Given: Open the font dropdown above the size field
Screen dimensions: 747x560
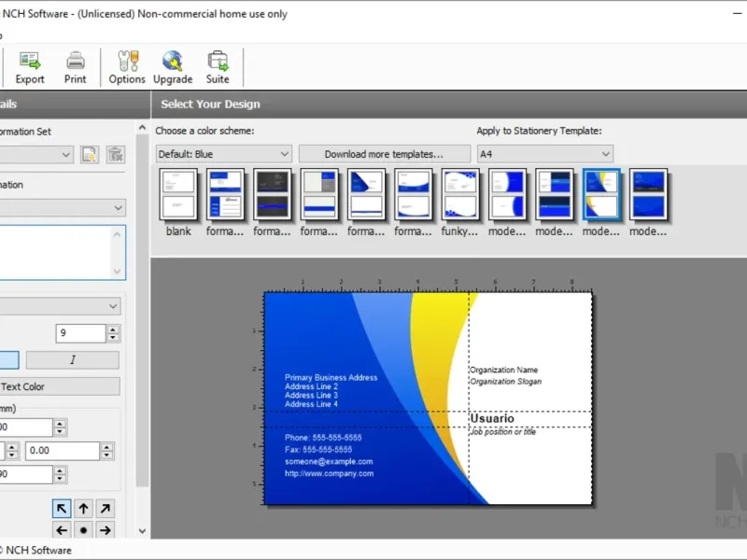Looking at the screenshot, I should pos(60,306).
